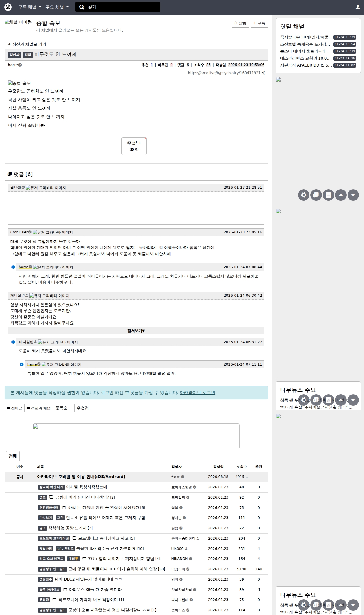Expand the comment with 펼쳐보기▼
This screenshot has width=364, height=615.
coord(136,331)
